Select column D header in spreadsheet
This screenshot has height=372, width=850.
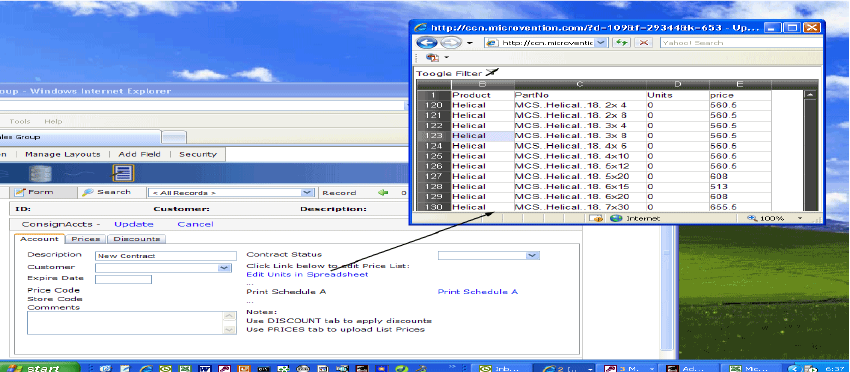coord(678,84)
